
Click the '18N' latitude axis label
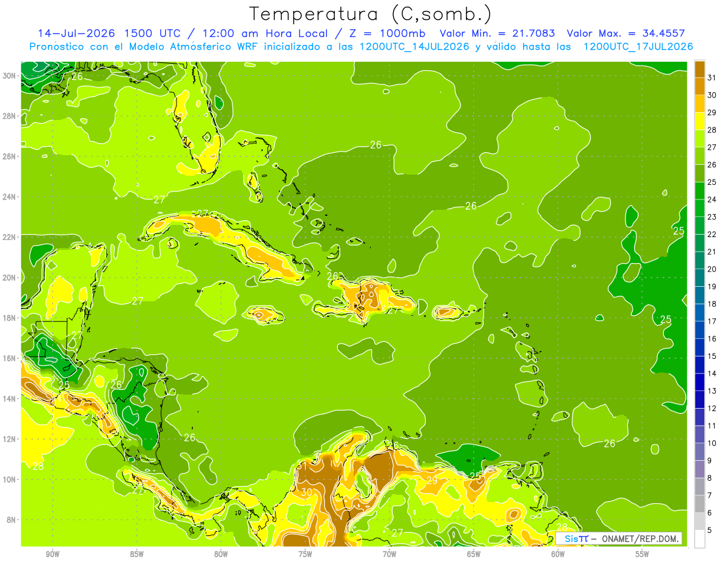(x=10, y=318)
